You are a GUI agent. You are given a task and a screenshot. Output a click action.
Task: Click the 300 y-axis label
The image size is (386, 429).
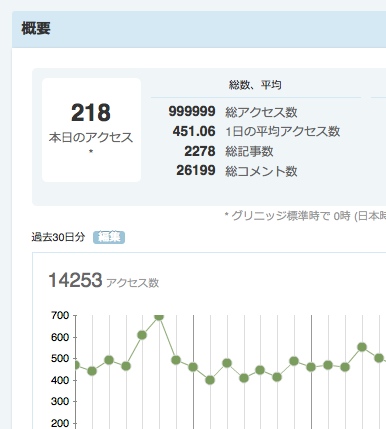pos(60,402)
